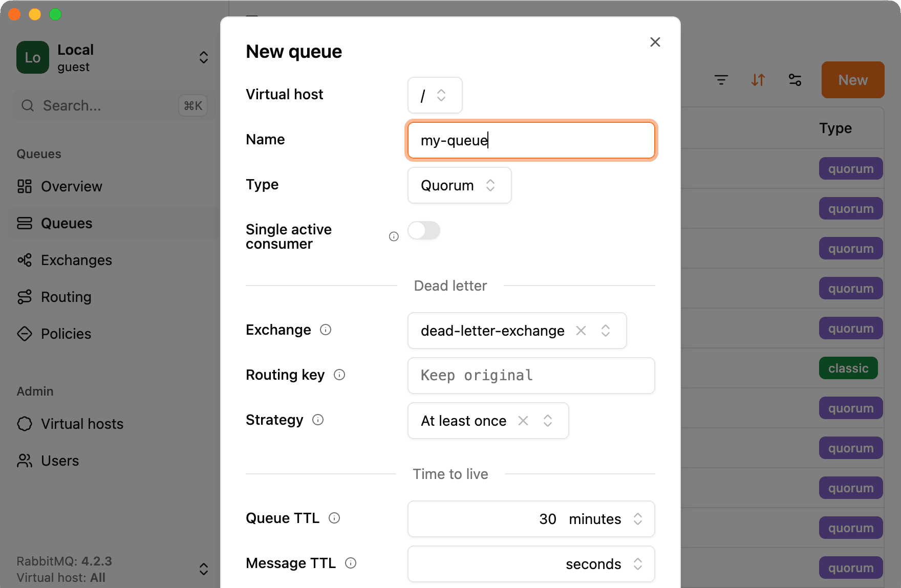Open the Routing section
This screenshot has width=901, height=588.
66,297
